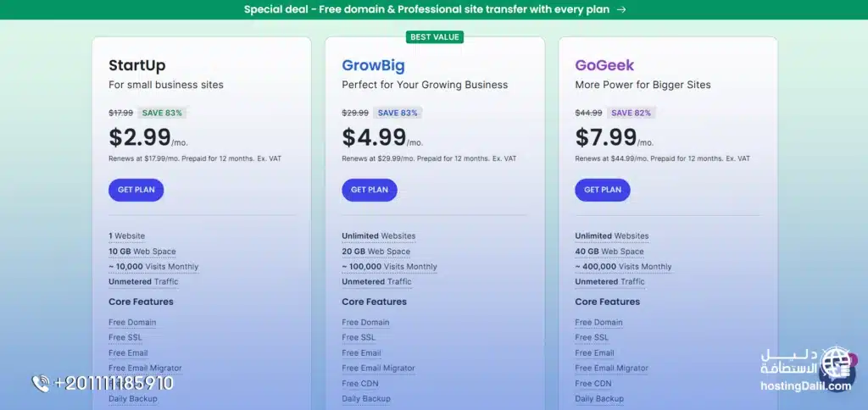The height and width of the screenshot is (410, 868).
Task: Click Free Email Migrator in GoGeek
Action: pos(611,368)
